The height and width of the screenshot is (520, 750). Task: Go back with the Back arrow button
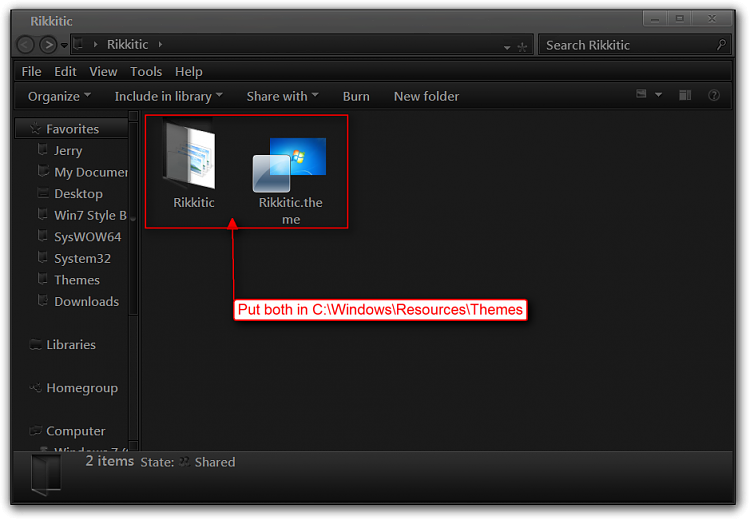pos(25,45)
